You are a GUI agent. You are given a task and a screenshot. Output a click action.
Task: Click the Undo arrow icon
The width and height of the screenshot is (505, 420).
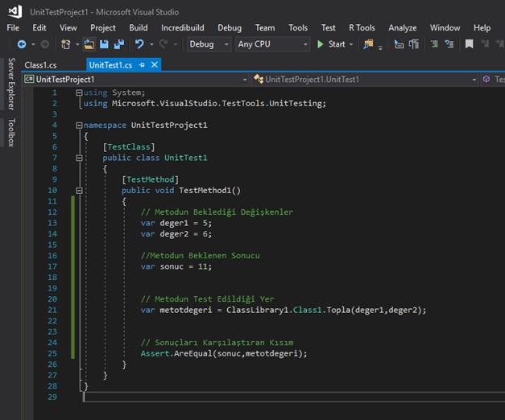tap(139, 44)
